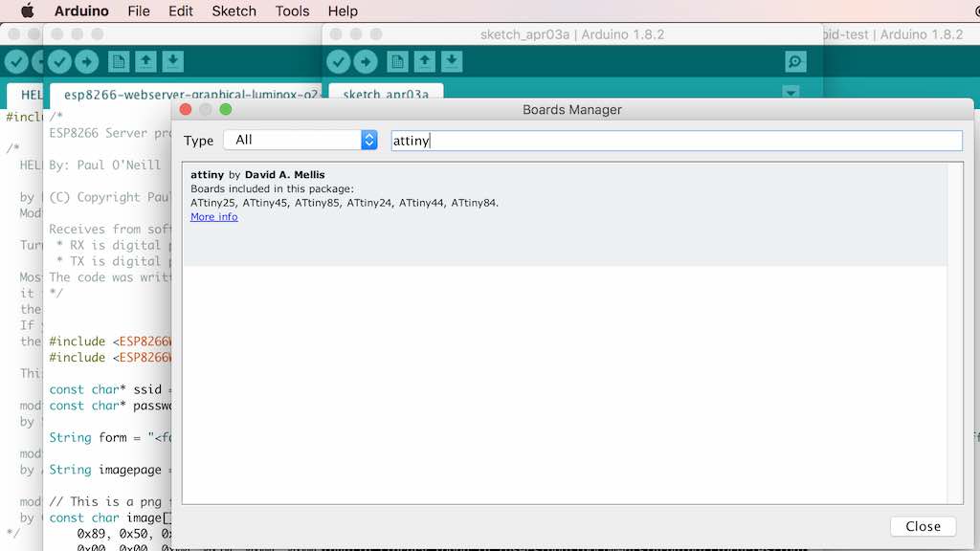Open the Sketch menu

(234, 11)
